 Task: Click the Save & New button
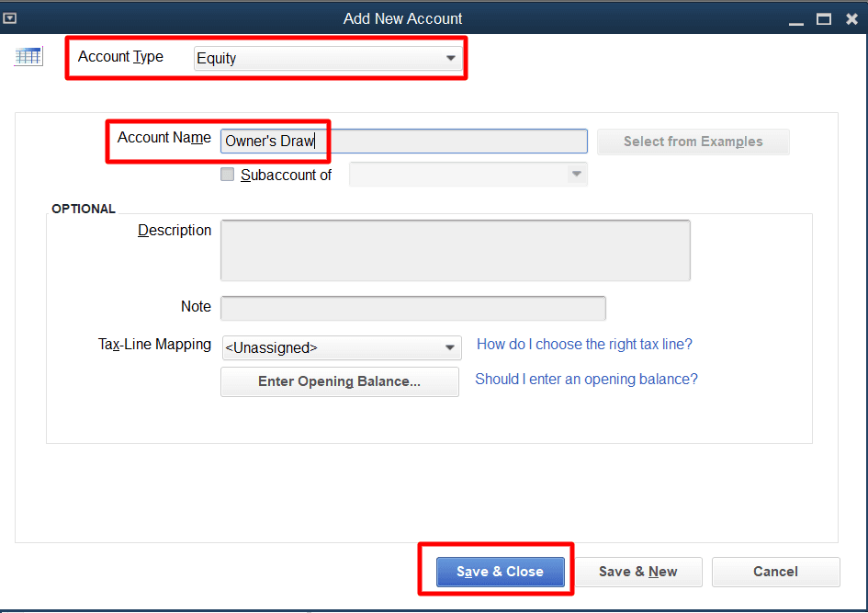click(x=637, y=572)
